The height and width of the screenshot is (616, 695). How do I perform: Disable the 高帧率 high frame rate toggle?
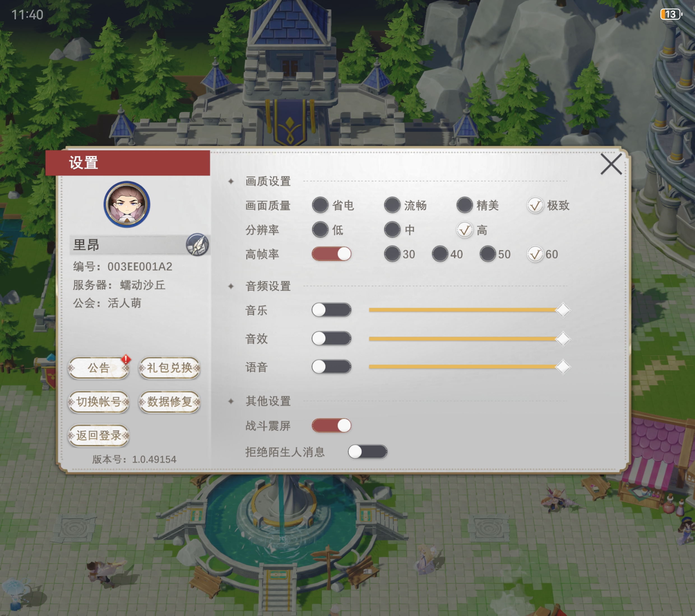point(332,254)
